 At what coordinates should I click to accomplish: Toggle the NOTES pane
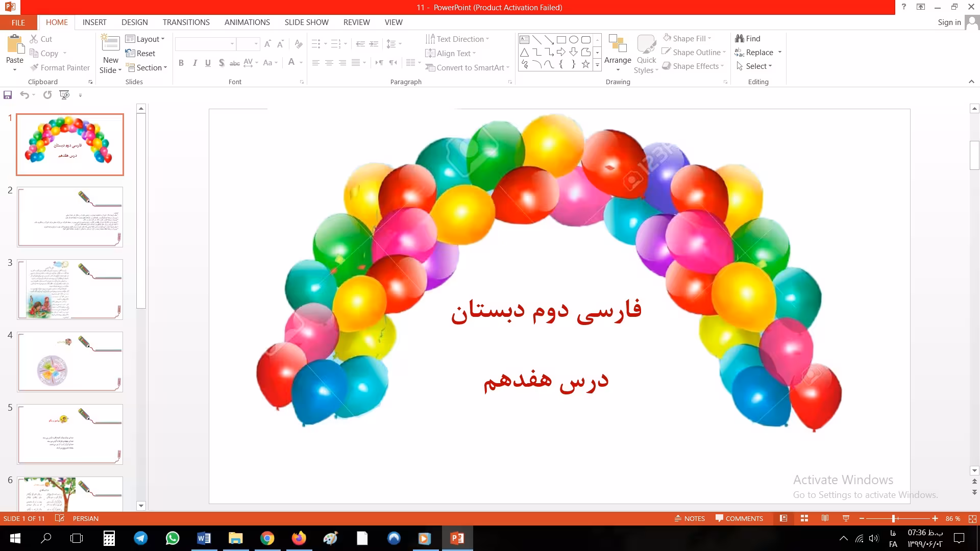click(690, 518)
